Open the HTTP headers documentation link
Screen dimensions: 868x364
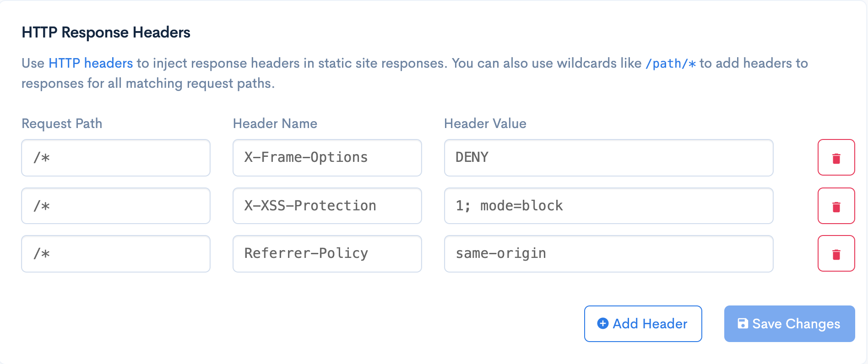pos(90,63)
